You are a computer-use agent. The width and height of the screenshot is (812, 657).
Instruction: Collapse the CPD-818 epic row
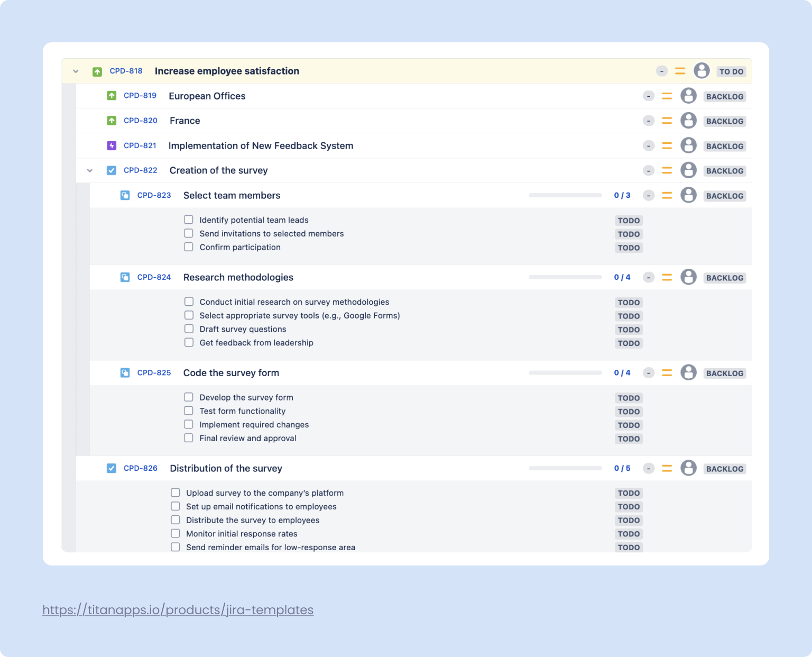76,71
